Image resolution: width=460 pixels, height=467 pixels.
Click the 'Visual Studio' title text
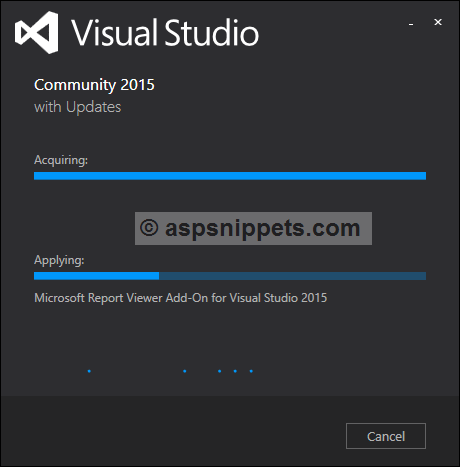[165, 33]
